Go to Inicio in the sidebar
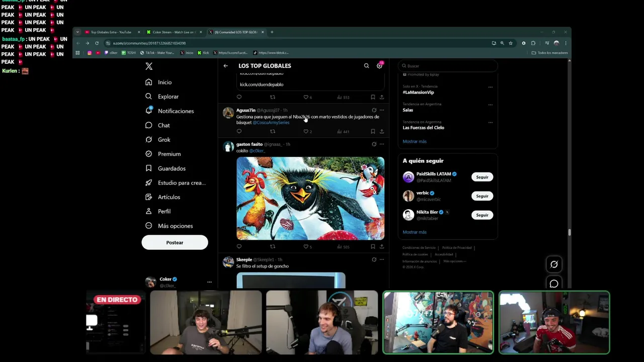Viewport: 644px width, 362px height. (x=158, y=82)
